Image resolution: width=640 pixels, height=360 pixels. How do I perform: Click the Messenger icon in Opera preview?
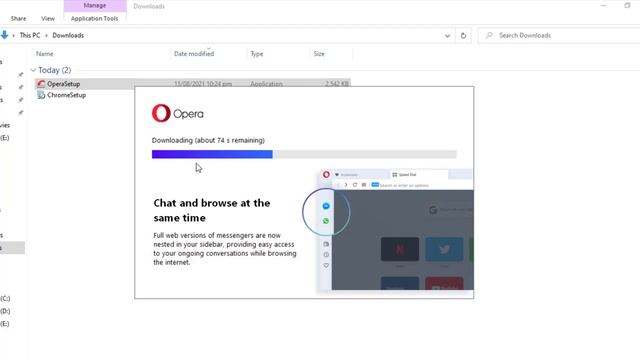coord(326,206)
